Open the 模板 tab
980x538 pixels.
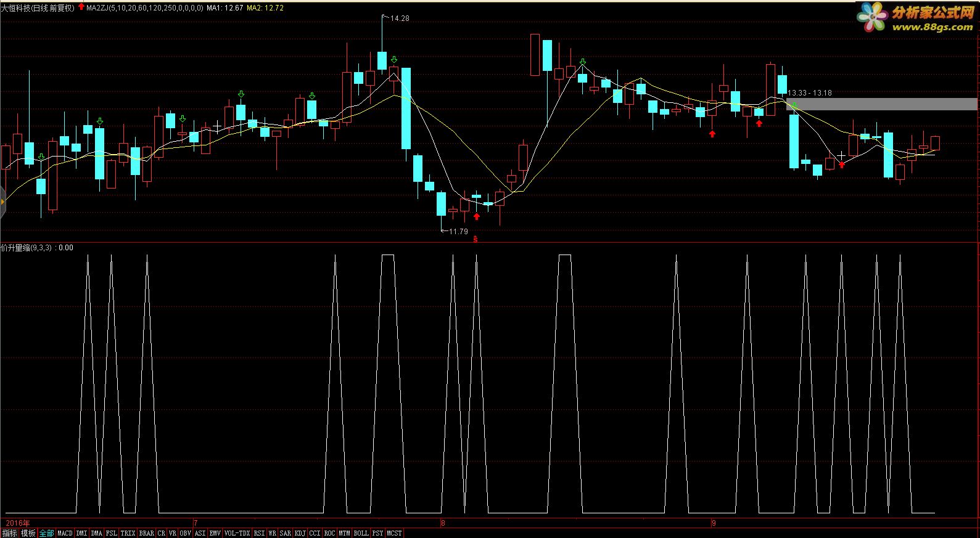pyautogui.click(x=28, y=533)
